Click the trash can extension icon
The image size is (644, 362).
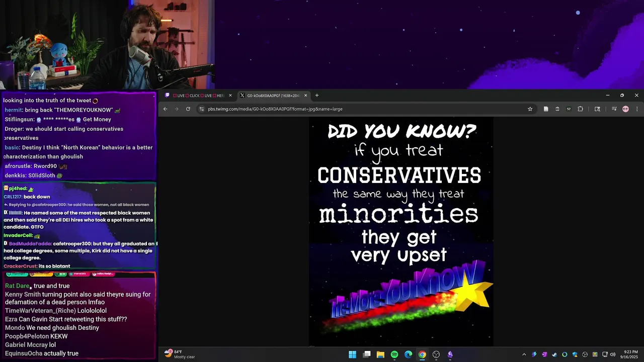point(557,109)
